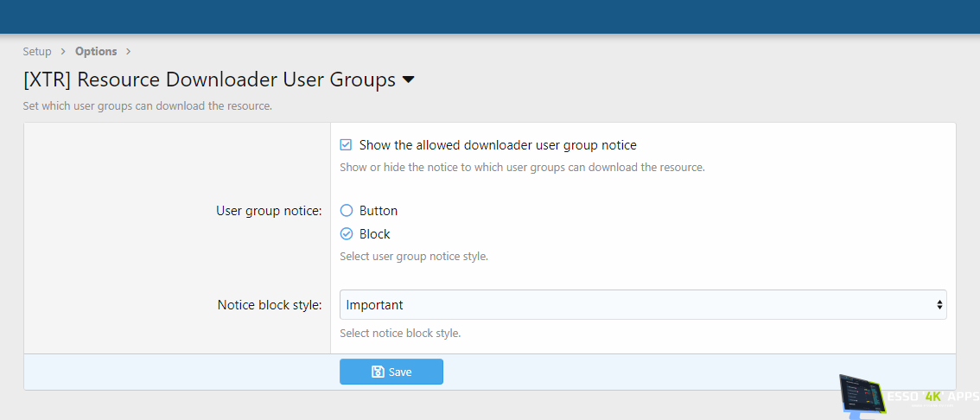Click the 'Button' radio label text
This screenshot has width=980, height=420.
tap(379, 211)
